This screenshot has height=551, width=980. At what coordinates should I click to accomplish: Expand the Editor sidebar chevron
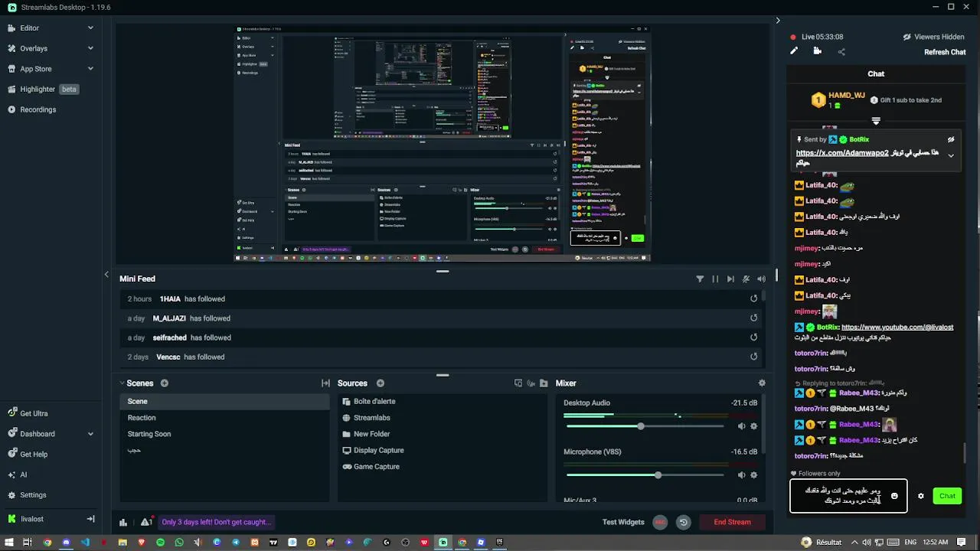(x=90, y=28)
